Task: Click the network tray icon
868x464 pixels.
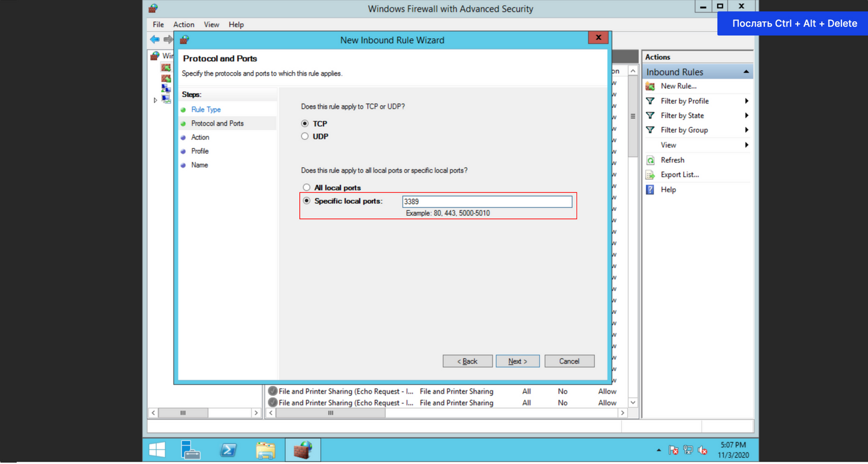Action: click(x=688, y=450)
